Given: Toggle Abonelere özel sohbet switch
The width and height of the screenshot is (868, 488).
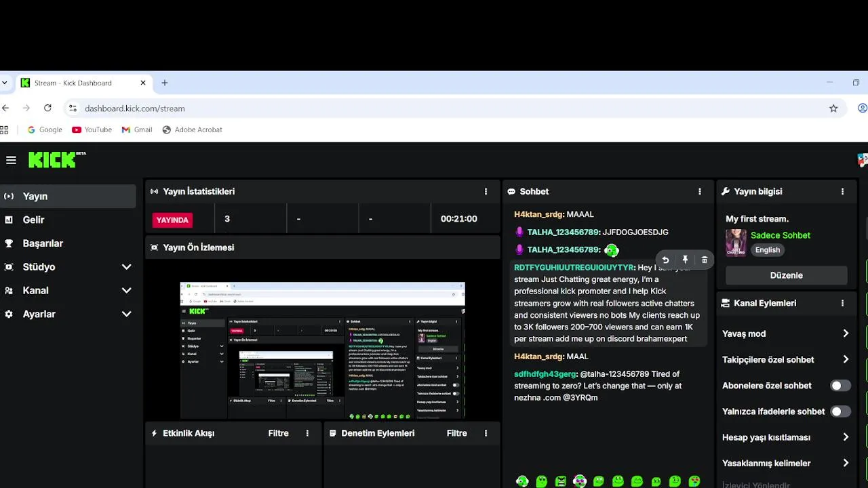Looking at the screenshot, I should (841, 386).
